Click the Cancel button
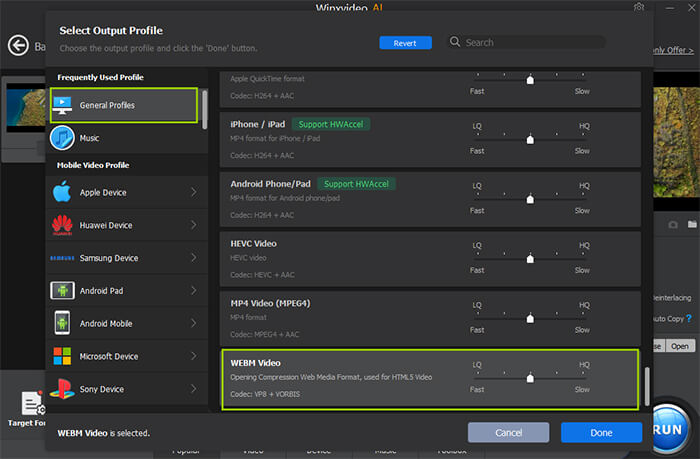The width and height of the screenshot is (700, 459). coord(508,433)
